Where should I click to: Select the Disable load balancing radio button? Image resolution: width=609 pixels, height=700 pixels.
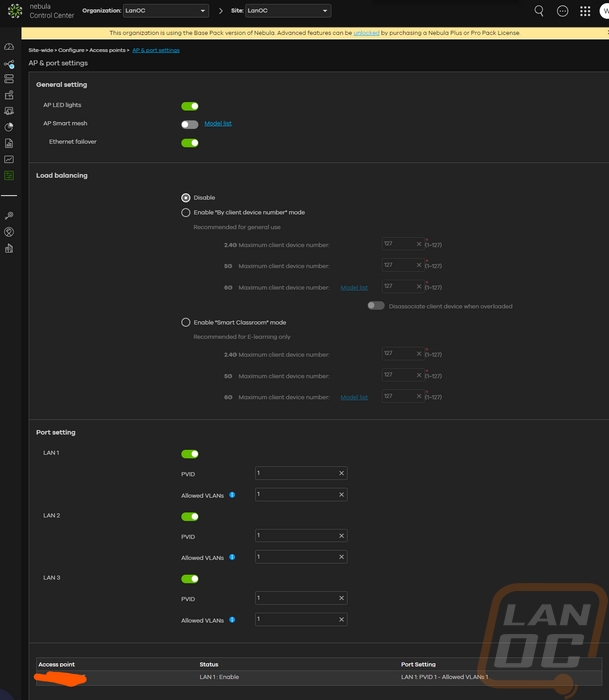[x=186, y=198]
